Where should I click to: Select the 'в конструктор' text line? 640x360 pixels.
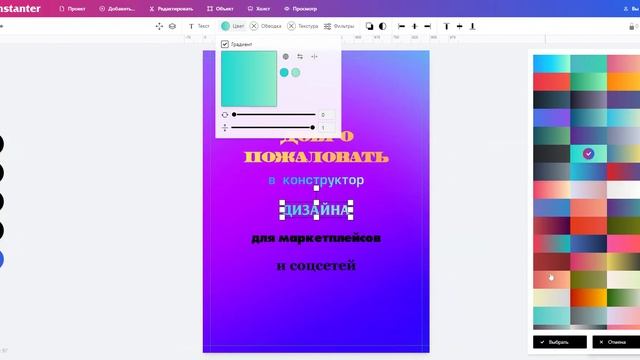(x=316, y=180)
